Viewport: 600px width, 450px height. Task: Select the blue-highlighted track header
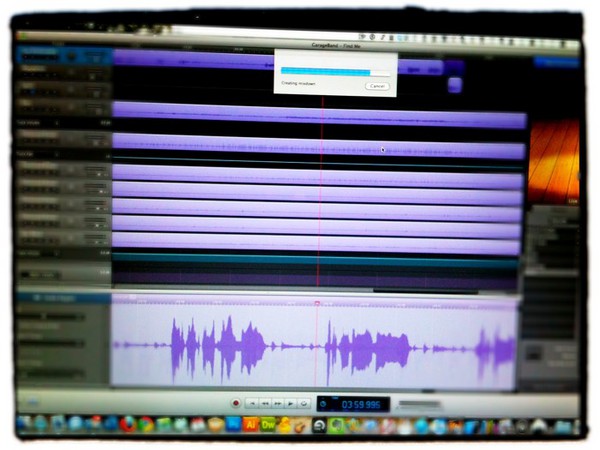coord(64,55)
